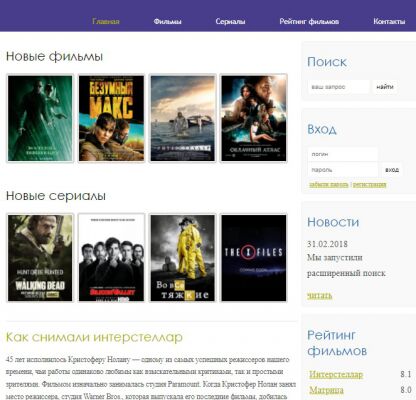The height and width of the screenshot is (400, 416).
Task: Select the 'Мы запустили расширенный поиск' news text
Action: [x=346, y=265]
